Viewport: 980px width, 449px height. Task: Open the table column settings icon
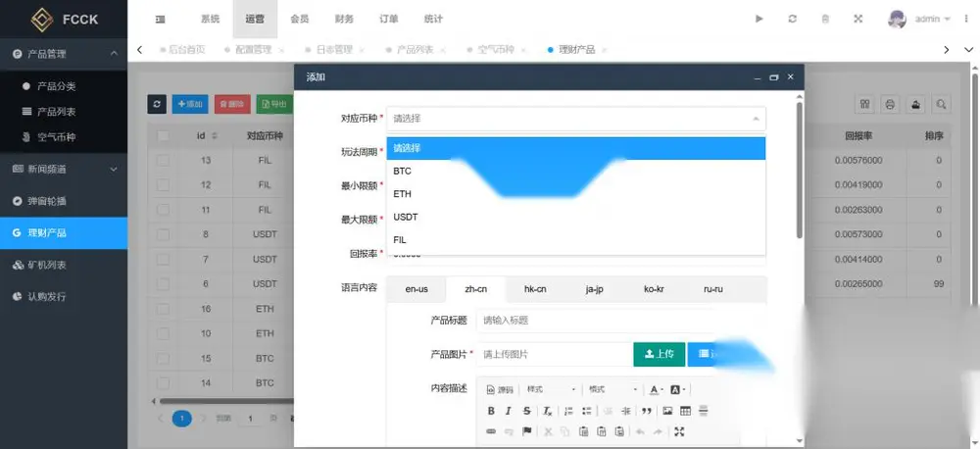click(x=865, y=104)
